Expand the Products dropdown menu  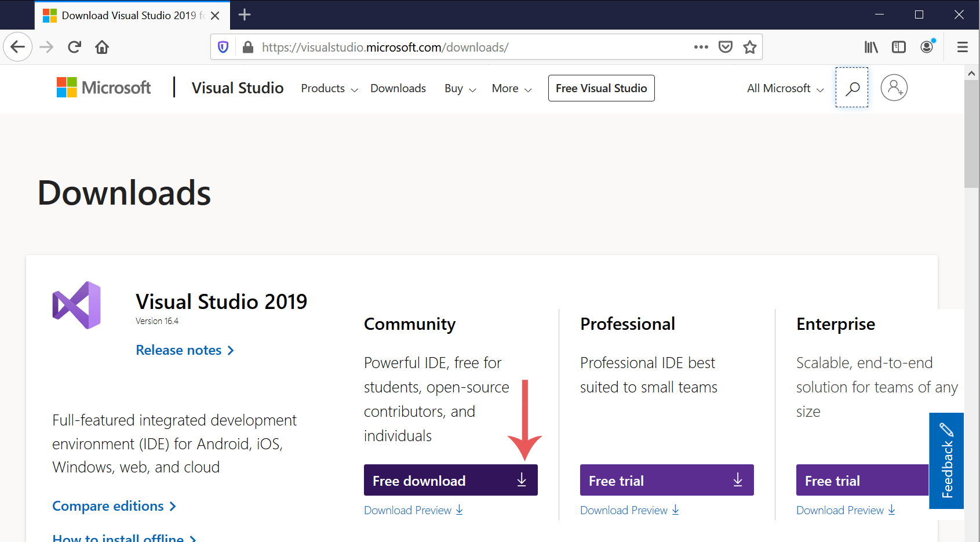(x=329, y=88)
